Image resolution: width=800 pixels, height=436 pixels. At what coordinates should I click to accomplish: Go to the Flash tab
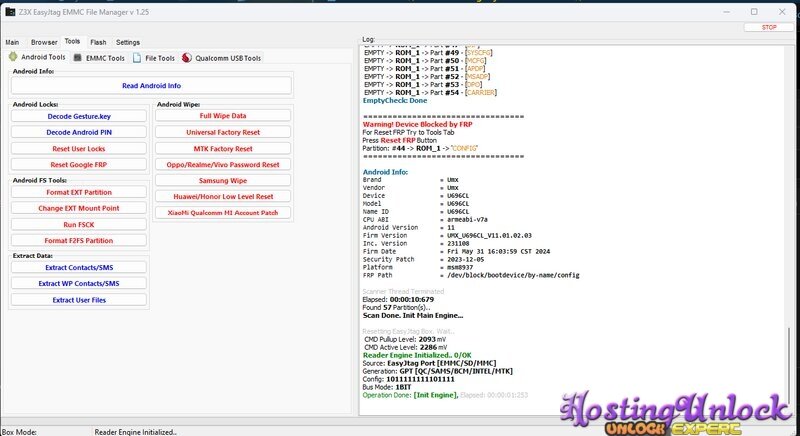[x=98, y=42]
